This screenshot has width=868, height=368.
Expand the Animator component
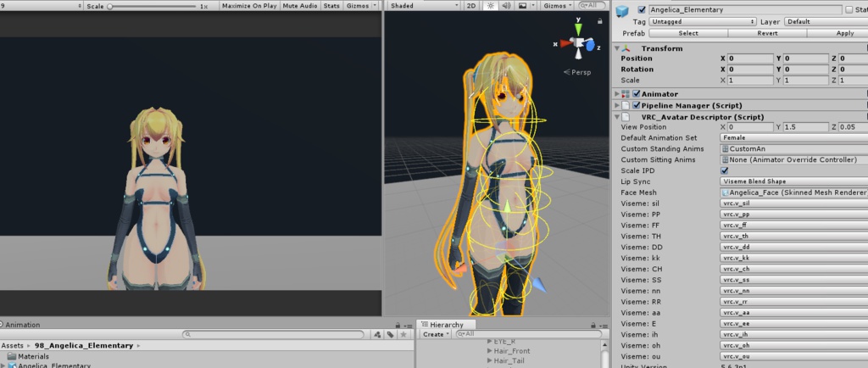click(617, 94)
